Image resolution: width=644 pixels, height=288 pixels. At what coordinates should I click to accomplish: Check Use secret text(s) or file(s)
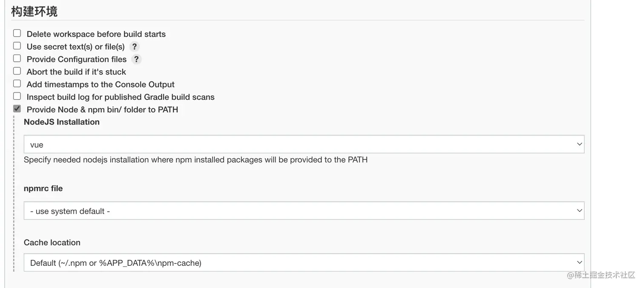[x=17, y=46]
